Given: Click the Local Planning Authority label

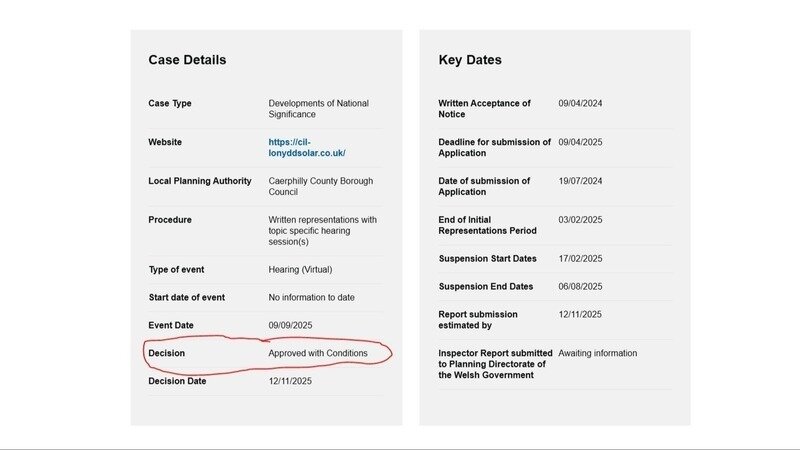Looking at the screenshot, I should [200, 181].
